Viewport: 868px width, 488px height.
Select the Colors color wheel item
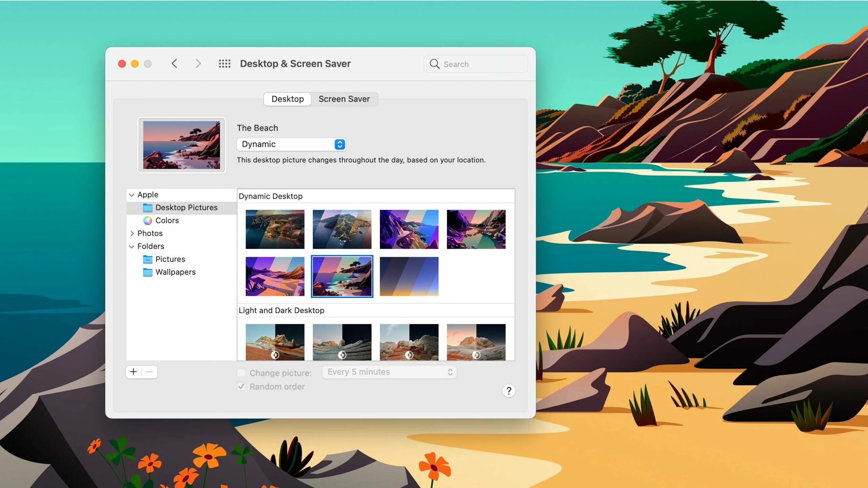148,220
